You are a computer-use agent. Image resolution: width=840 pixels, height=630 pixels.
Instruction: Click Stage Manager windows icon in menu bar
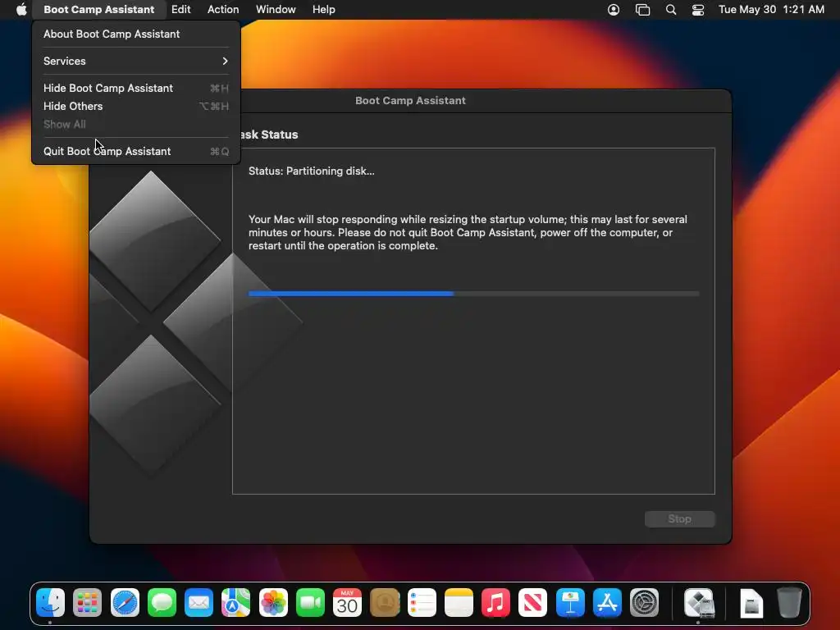(x=642, y=10)
